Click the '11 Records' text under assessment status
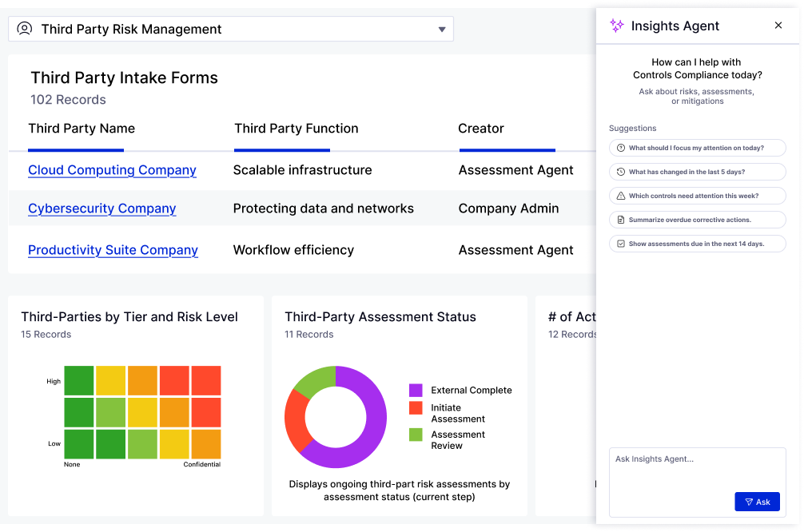804x532 pixels. [x=309, y=335]
